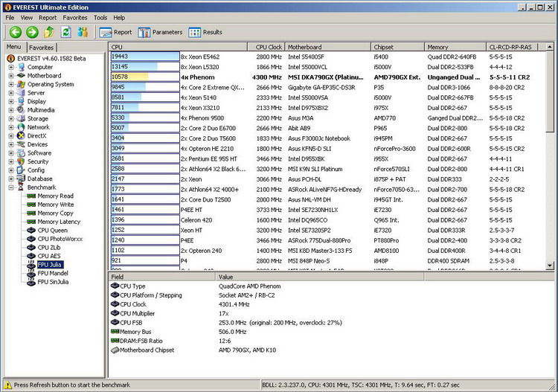Expand the Computer tree node
The height and width of the screenshot is (392, 558).
click(x=11, y=67)
